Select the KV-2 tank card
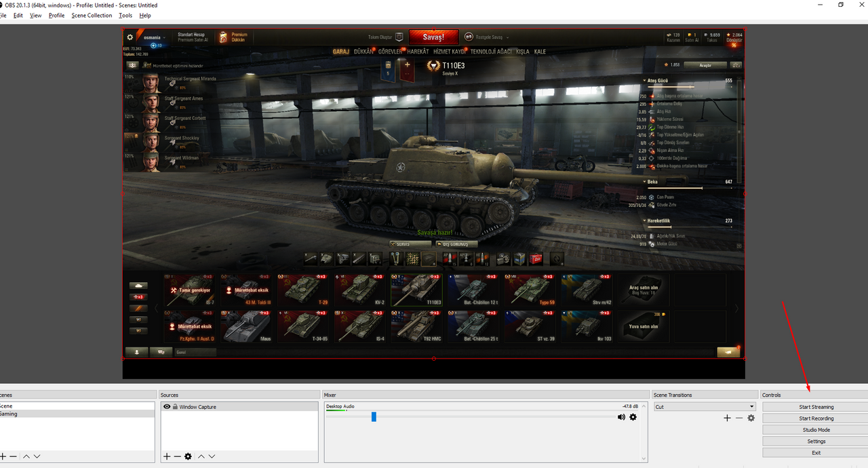The height and width of the screenshot is (468, 868). pos(360,290)
